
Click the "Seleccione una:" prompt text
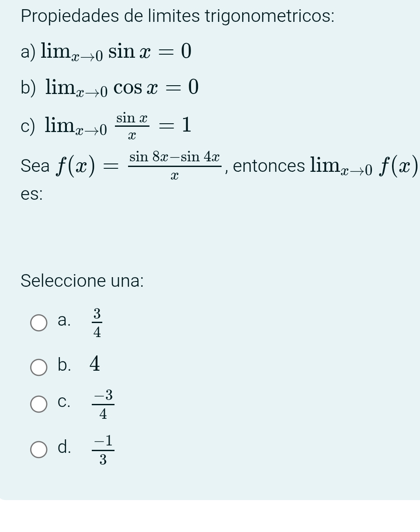[x=82, y=281]
